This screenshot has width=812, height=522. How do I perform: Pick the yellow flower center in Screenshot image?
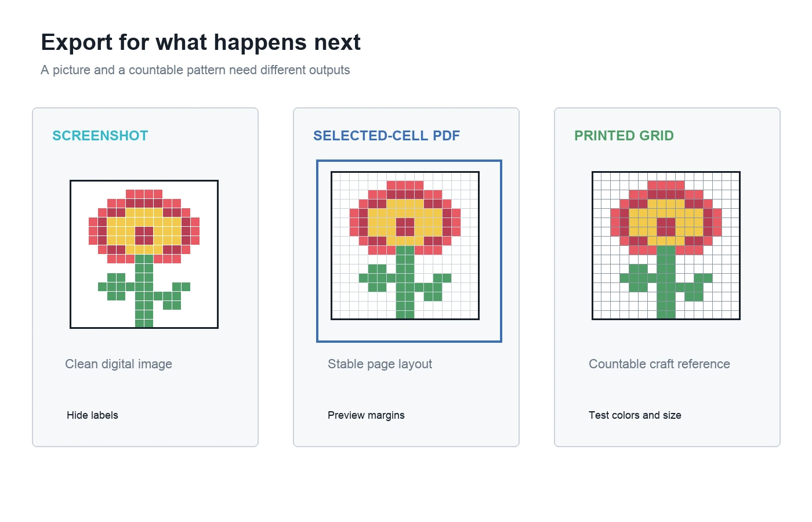(x=144, y=231)
